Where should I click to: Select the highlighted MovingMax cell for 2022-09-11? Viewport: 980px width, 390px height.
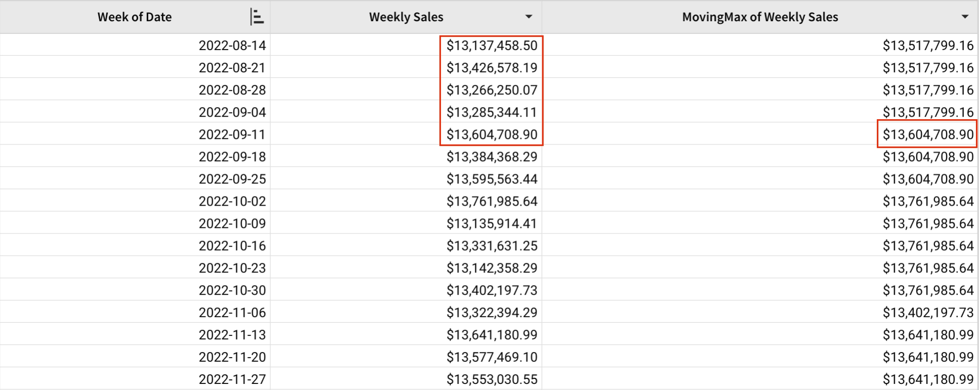pyautogui.click(x=927, y=134)
